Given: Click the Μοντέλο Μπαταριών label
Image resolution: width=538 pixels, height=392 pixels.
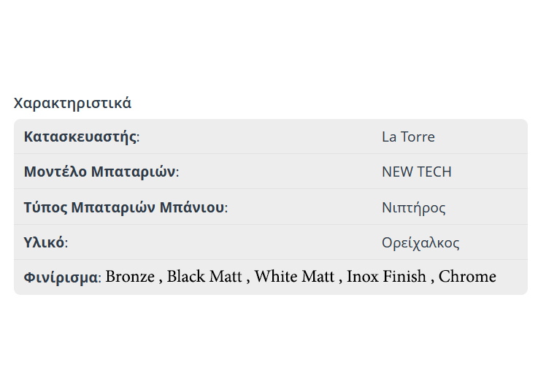Looking at the screenshot, I should click(99, 172).
